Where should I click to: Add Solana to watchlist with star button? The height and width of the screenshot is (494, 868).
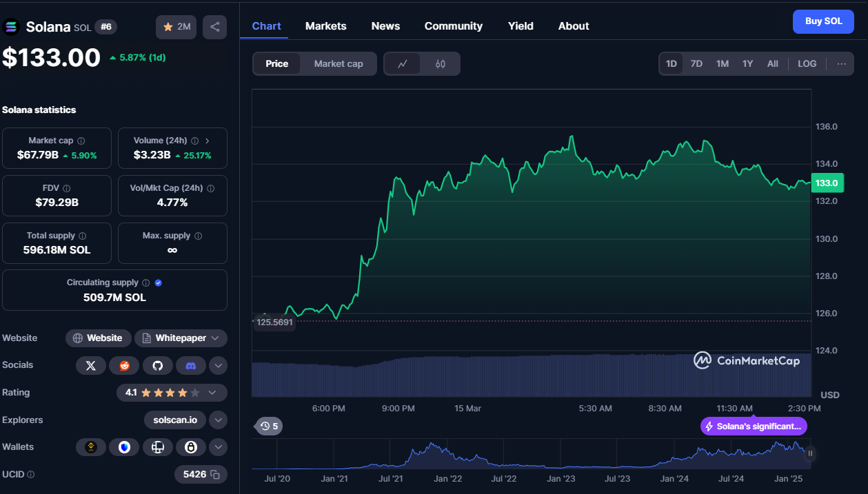click(176, 27)
